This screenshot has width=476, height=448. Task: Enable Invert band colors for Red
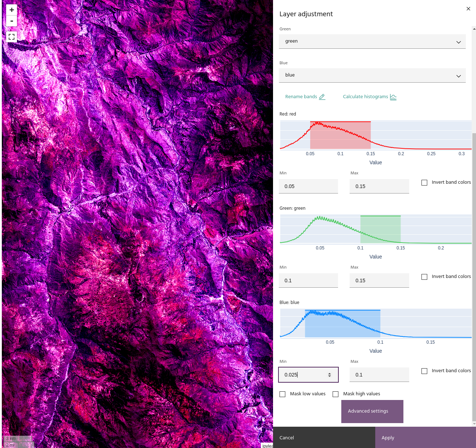(424, 183)
